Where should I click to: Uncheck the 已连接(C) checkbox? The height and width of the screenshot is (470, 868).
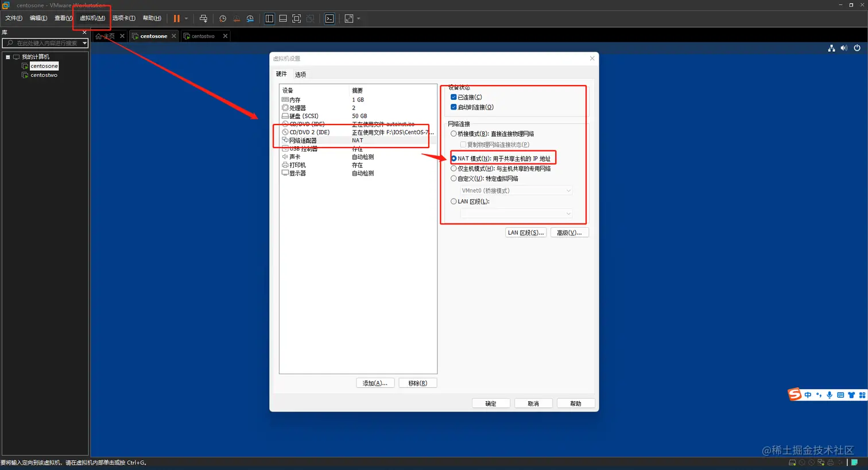454,97
